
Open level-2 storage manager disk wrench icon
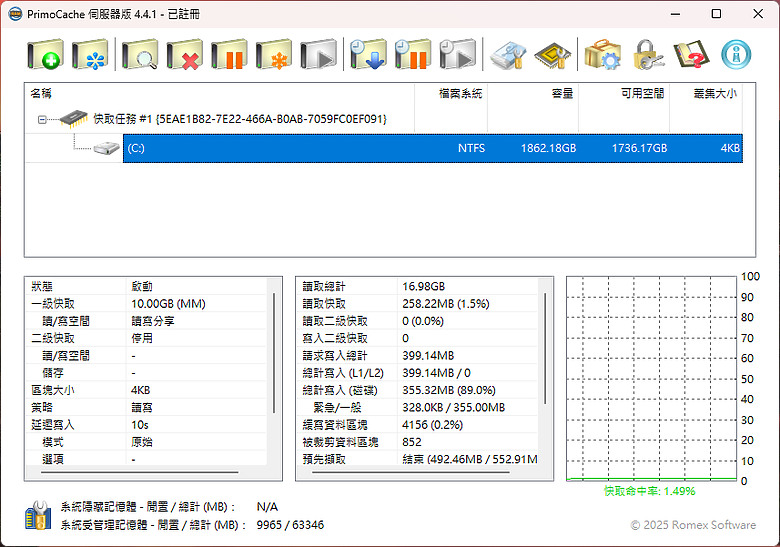coord(508,54)
